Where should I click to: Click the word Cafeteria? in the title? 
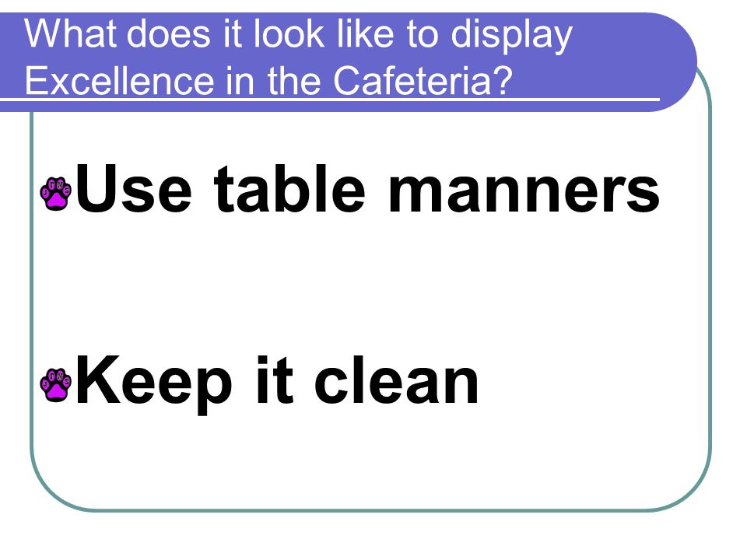[423, 80]
